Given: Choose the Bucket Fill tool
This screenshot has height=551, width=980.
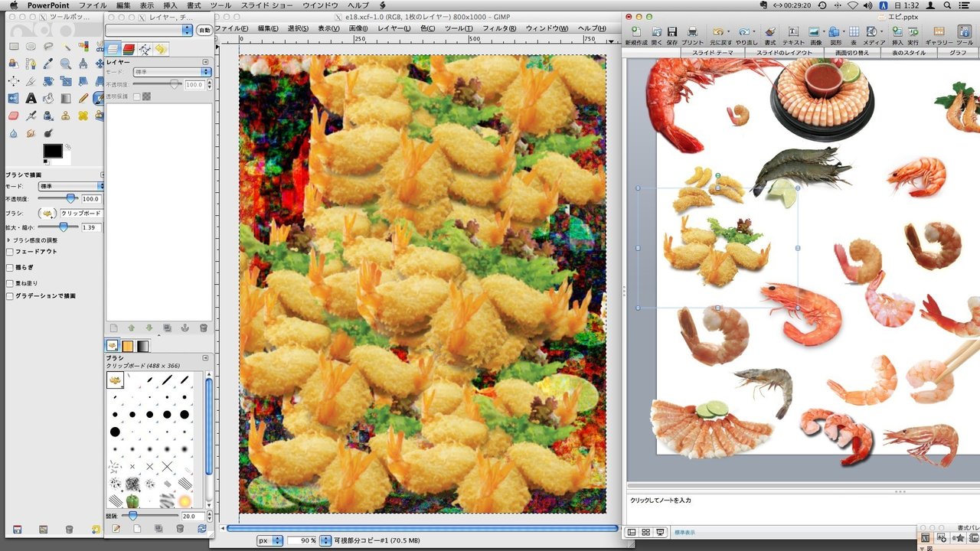Looking at the screenshot, I should tap(48, 98).
